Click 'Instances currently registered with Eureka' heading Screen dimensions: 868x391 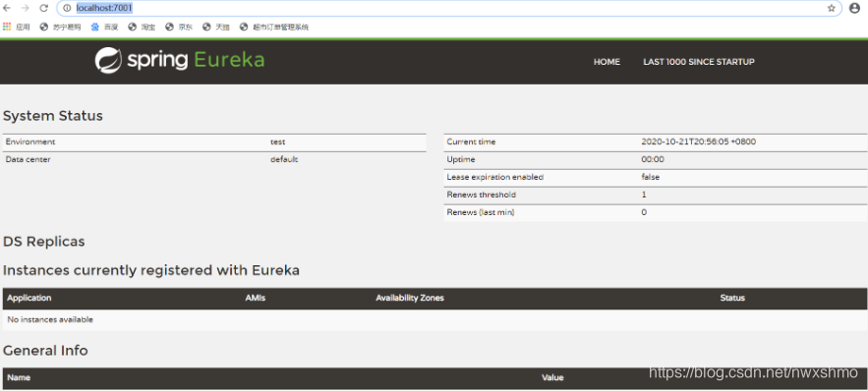tap(151, 270)
